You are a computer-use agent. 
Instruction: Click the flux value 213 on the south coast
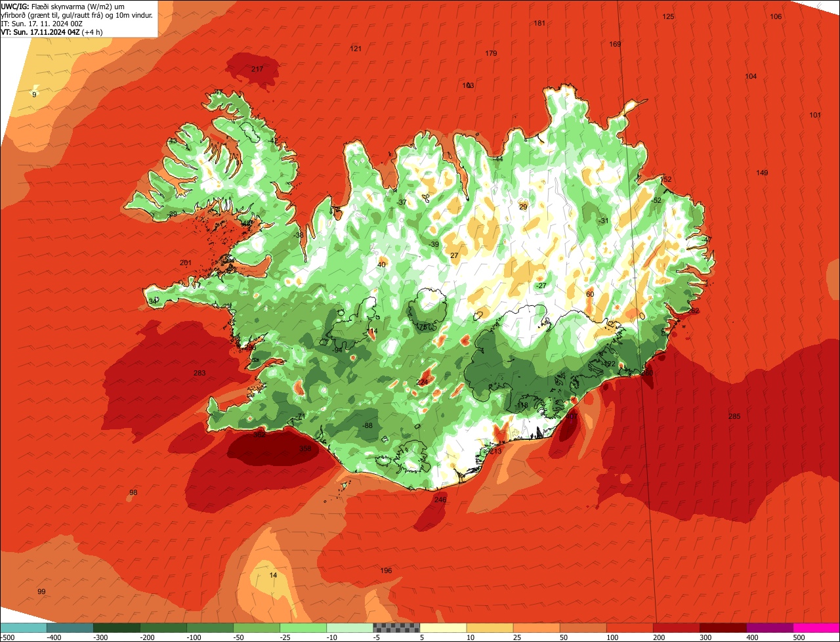click(x=495, y=451)
